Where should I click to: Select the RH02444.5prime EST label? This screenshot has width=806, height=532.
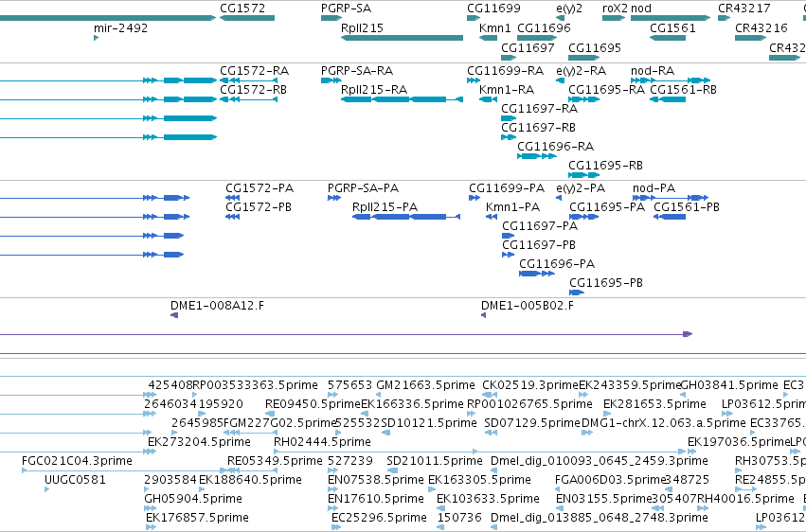point(322,442)
